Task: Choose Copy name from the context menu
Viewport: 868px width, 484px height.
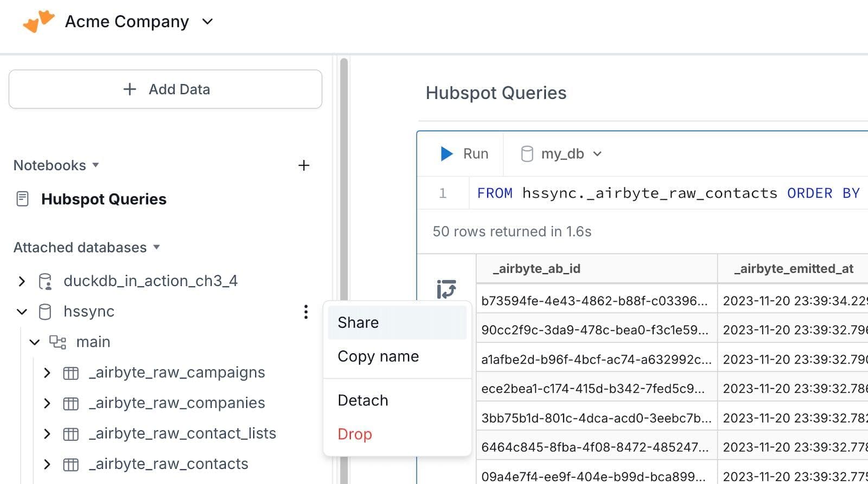Action: (397, 356)
